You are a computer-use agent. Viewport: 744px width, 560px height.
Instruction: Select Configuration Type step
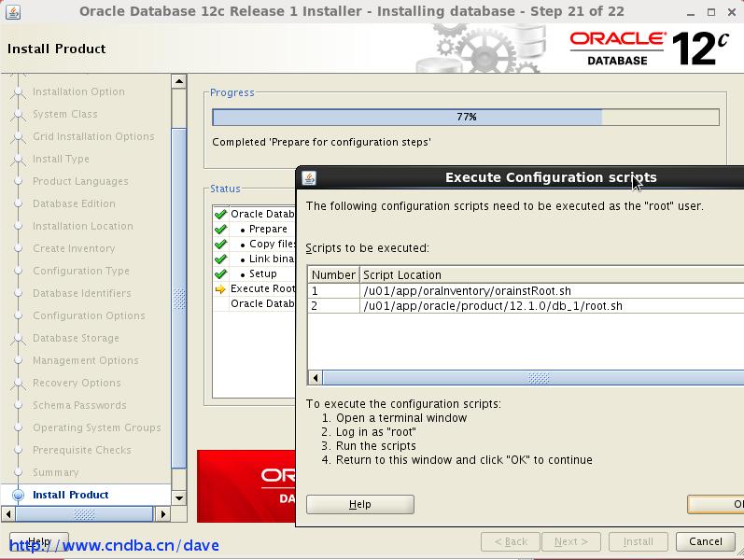click(81, 271)
